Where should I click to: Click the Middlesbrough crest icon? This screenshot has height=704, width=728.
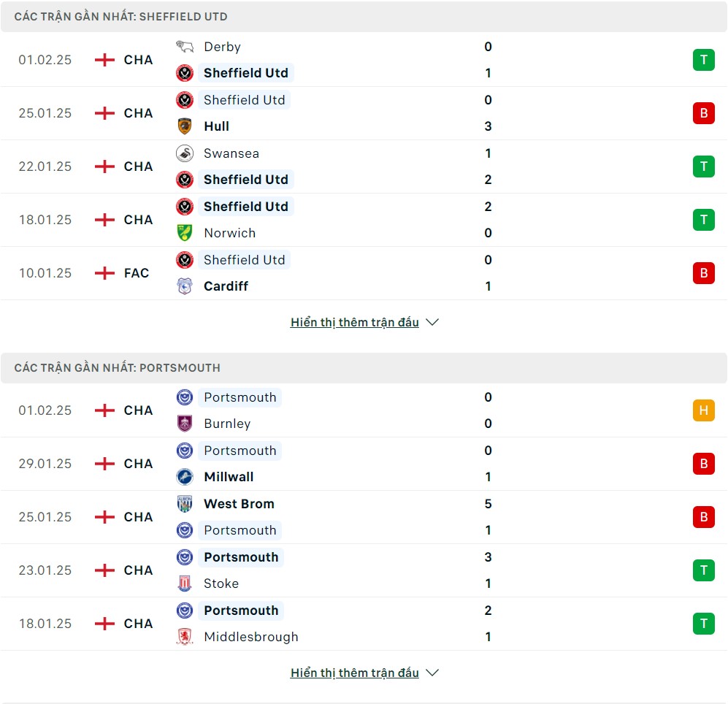(185, 637)
